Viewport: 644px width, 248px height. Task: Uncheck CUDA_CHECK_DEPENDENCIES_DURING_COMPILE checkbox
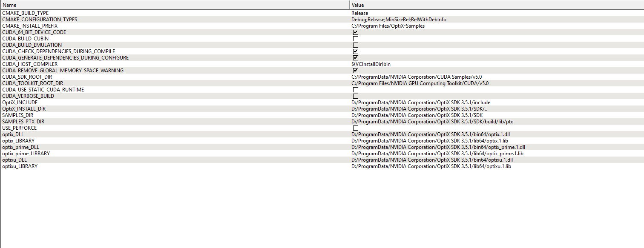click(x=356, y=51)
